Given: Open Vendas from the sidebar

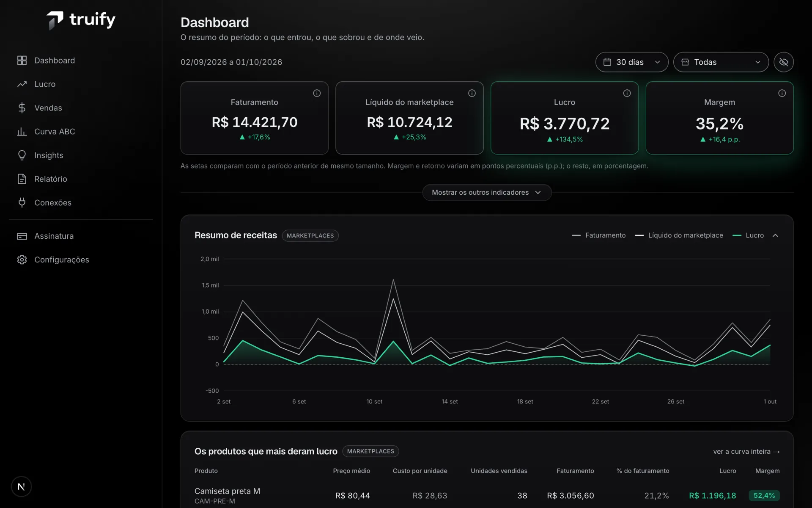Looking at the screenshot, I should (80, 108).
